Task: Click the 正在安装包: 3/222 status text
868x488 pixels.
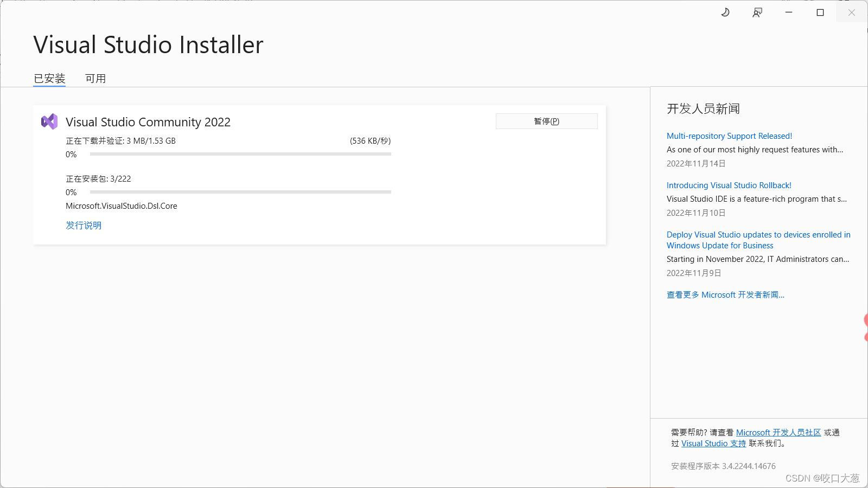Action: click(98, 179)
